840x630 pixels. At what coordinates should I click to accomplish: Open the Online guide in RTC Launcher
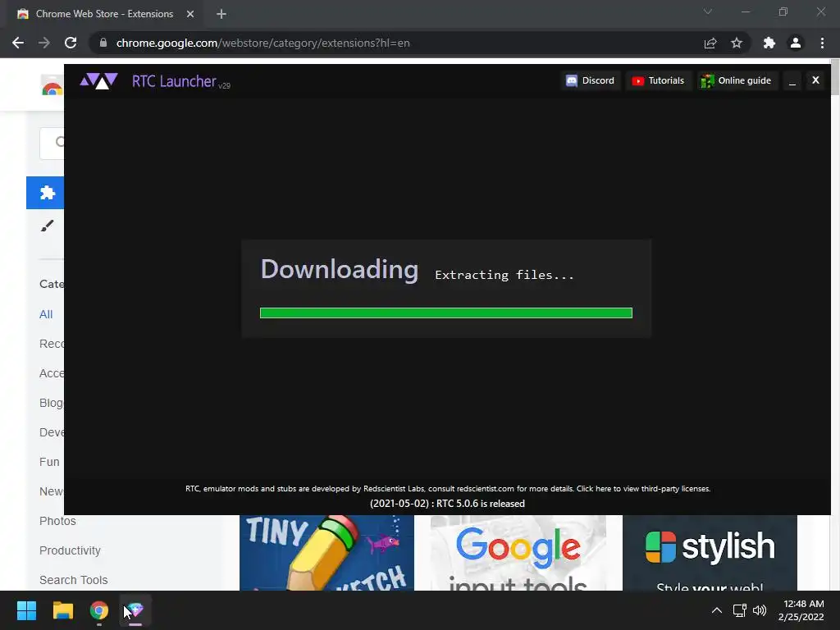[737, 81]
